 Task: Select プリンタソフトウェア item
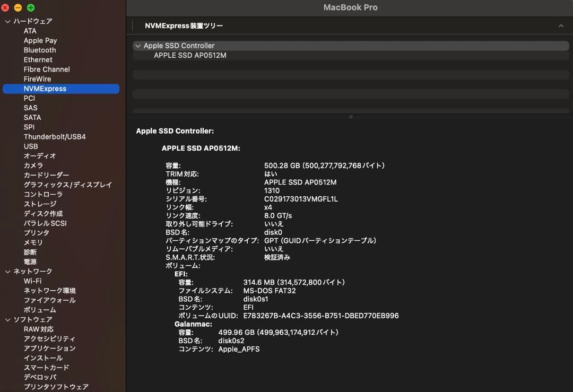(56, 387)
